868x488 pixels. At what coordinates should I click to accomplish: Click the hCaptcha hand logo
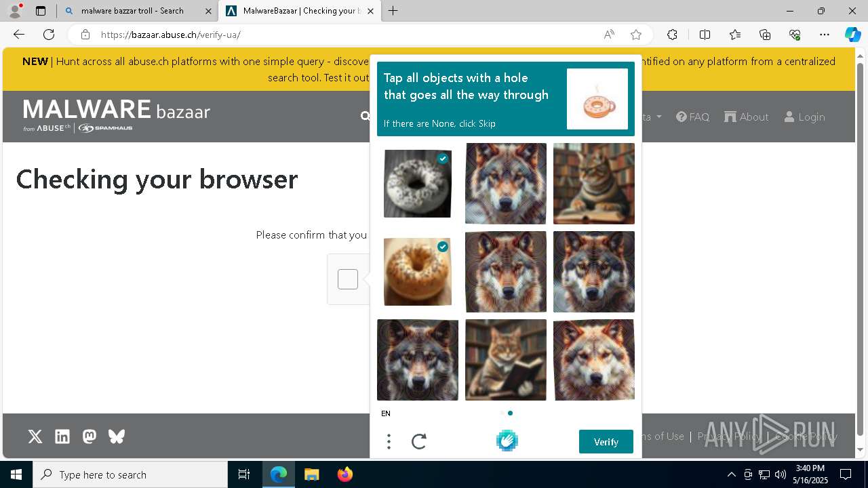pos(507,441)
